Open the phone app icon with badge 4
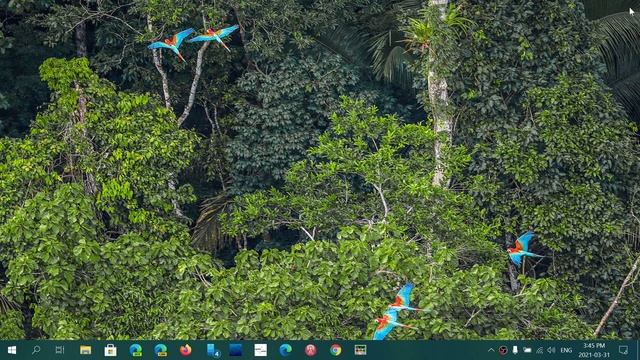This screenshot has width=640, height=360. click(x=213, y=350)
